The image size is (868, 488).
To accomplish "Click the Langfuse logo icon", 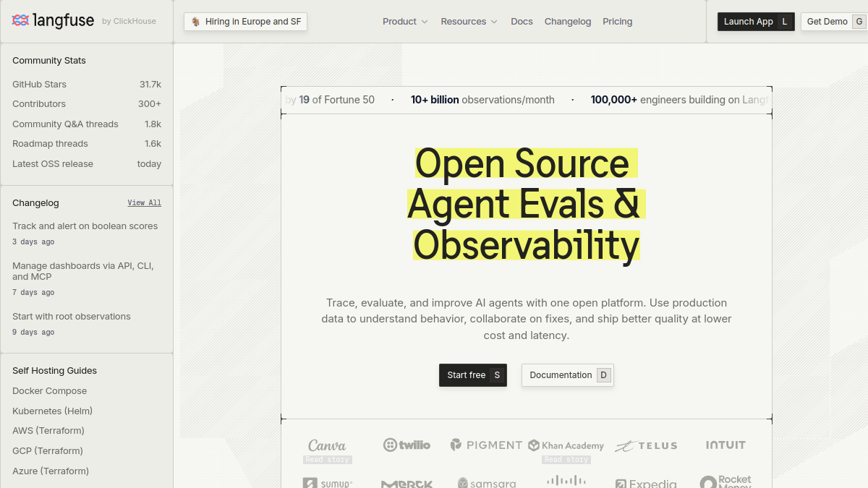I will [20, 20].
